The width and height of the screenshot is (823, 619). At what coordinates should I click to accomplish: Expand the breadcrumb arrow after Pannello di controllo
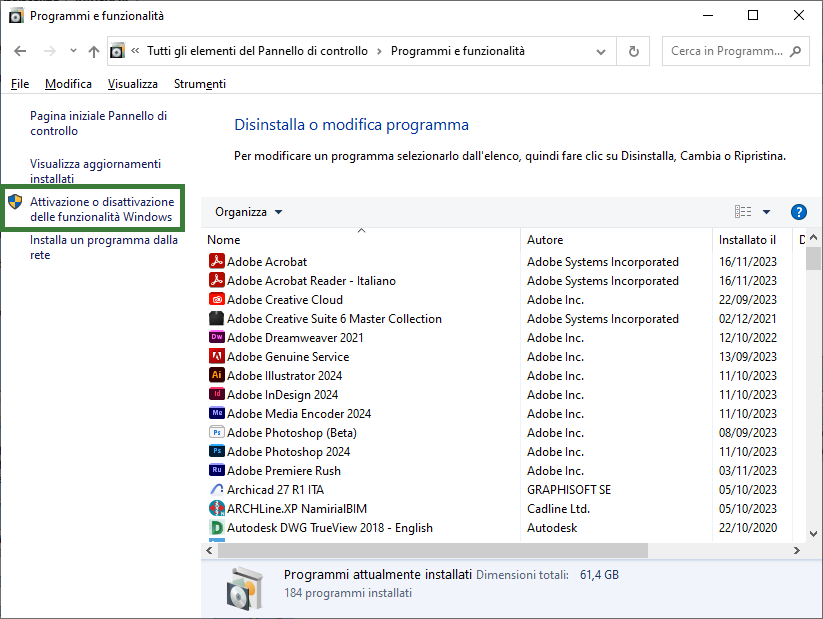(x=379, y=51)
